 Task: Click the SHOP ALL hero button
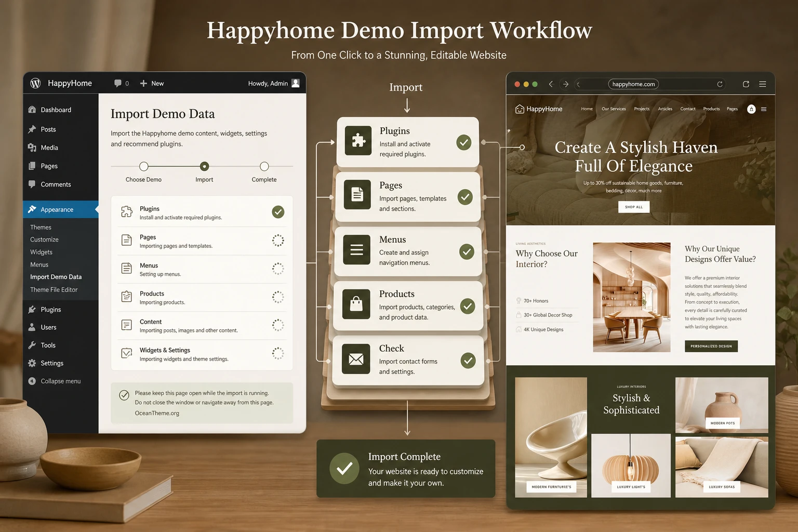click(x=634, y=207)
